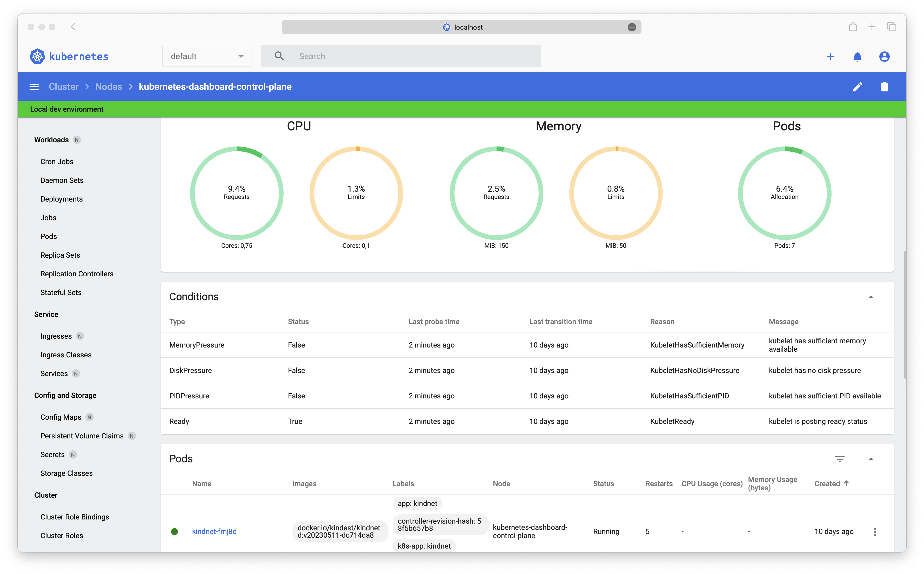The height and width of the screenshot is (574, 924).
Task: Click the Nodes breadcrumb link
Action: tap(108, 87)
